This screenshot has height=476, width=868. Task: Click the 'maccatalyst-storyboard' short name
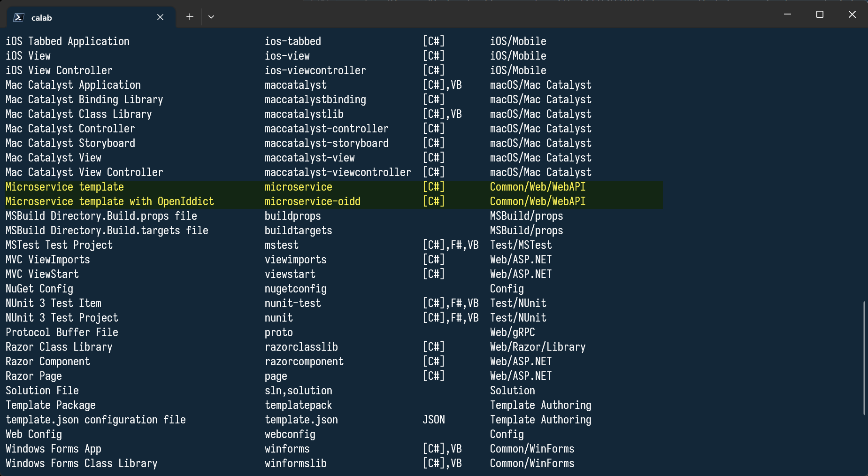coord(327,143)
